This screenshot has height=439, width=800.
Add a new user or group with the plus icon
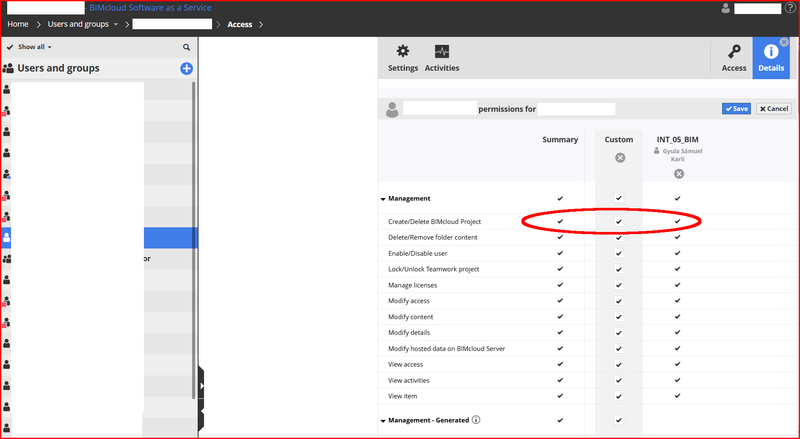187,68
